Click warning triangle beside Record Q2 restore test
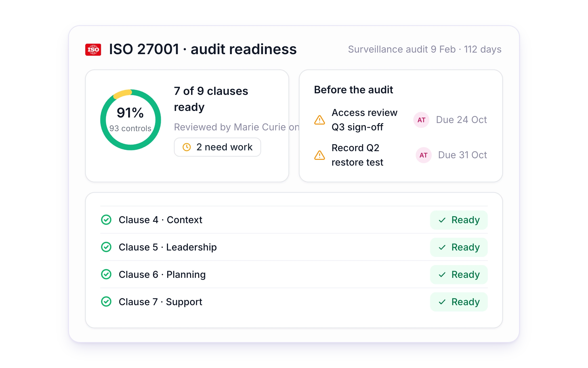The height and width of the screenshot is (368, 588). pyautogui.click(x=319, y=155)
